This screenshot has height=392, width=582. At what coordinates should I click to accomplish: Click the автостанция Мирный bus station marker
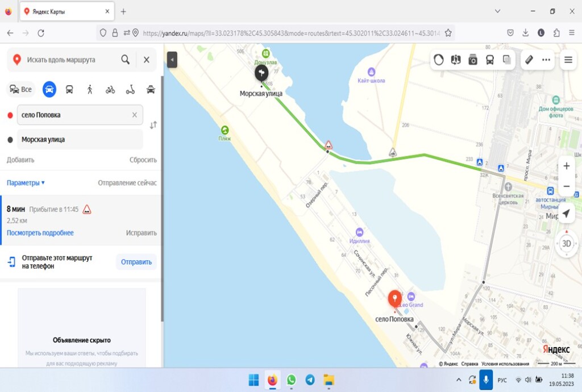(x=550, y=191)
